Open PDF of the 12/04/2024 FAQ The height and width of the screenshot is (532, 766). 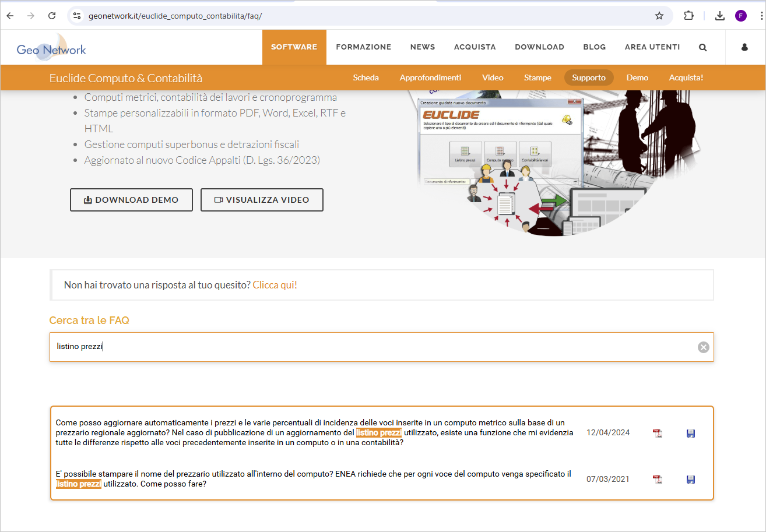click(658, 433)
